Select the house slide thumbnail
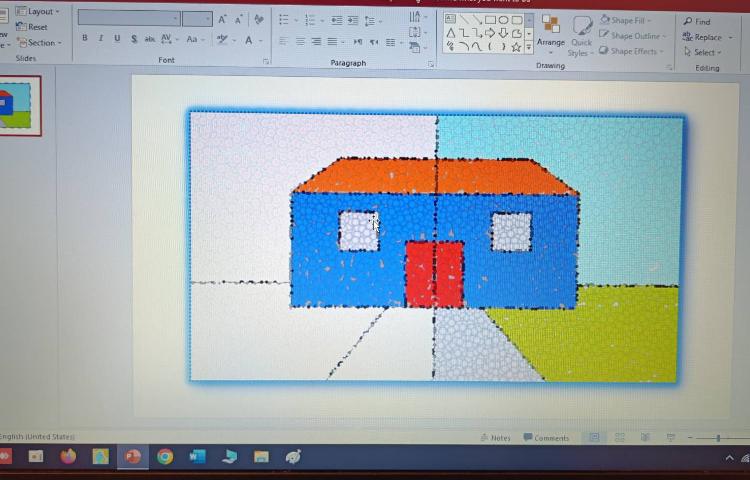Image resolution: width=750 pixels, height=480 pixels. 20,105
